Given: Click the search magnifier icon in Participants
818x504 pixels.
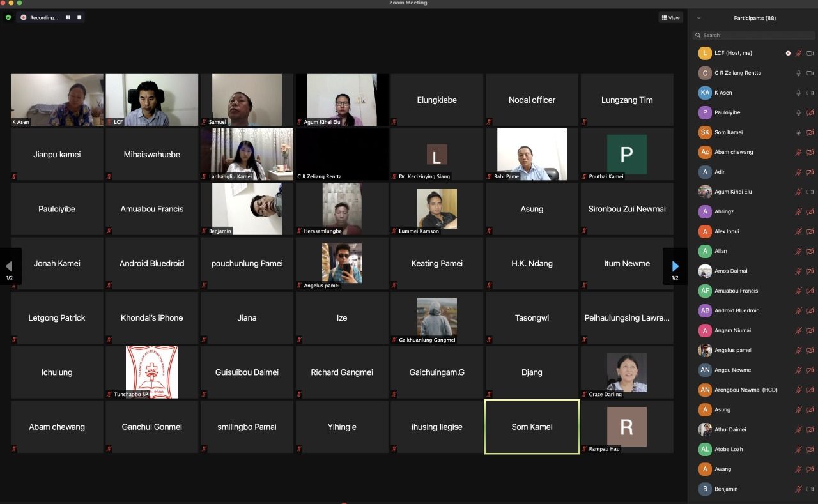Looking at the screenshot, I should (699, 35).
